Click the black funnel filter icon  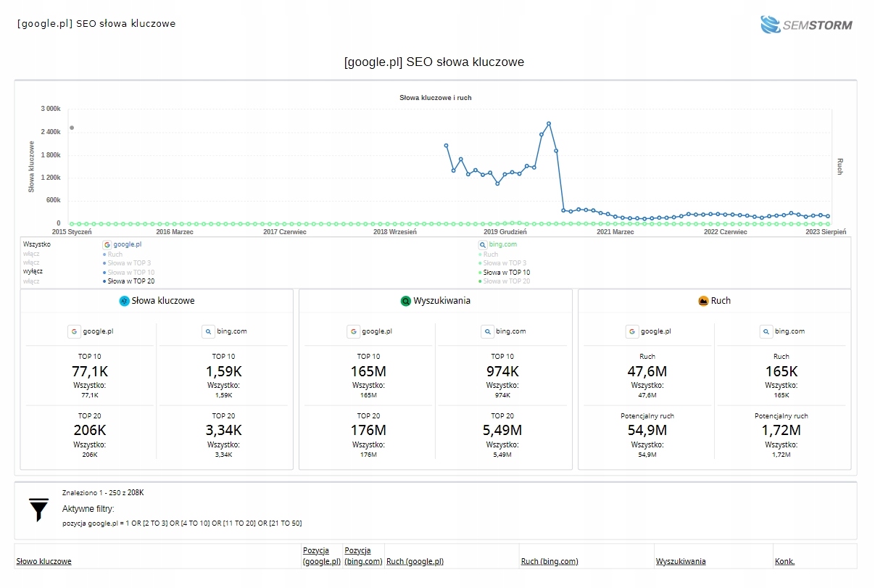click(x=38, y=510)
